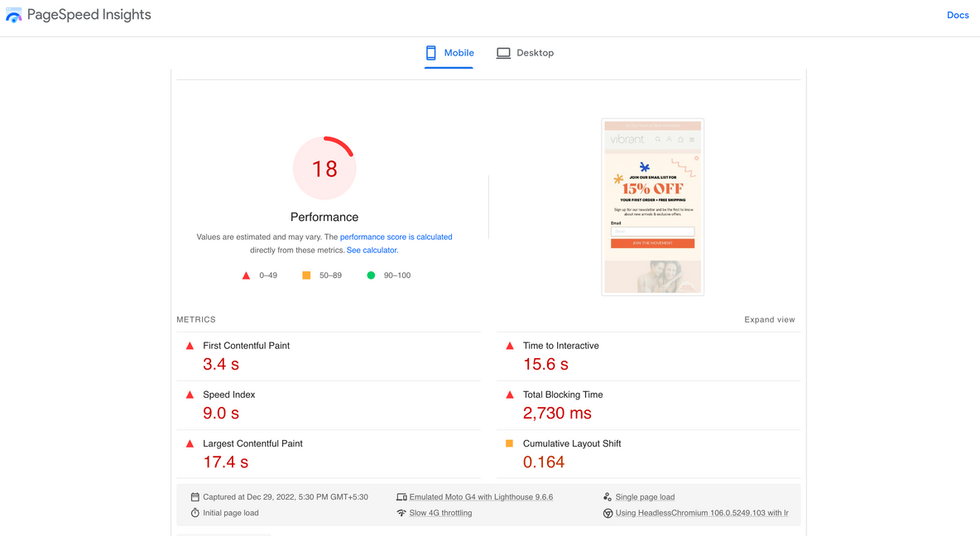The image size is (980, 536).
Task: Switch to the Mobile tab
Action: pyautogui.click(x=449, y=53)
